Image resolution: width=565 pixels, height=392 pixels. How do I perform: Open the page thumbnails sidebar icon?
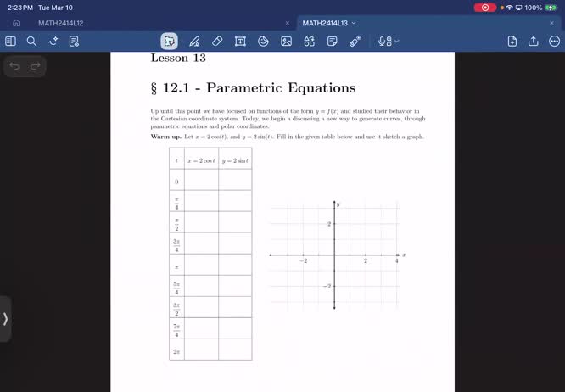tap(10, 41)
